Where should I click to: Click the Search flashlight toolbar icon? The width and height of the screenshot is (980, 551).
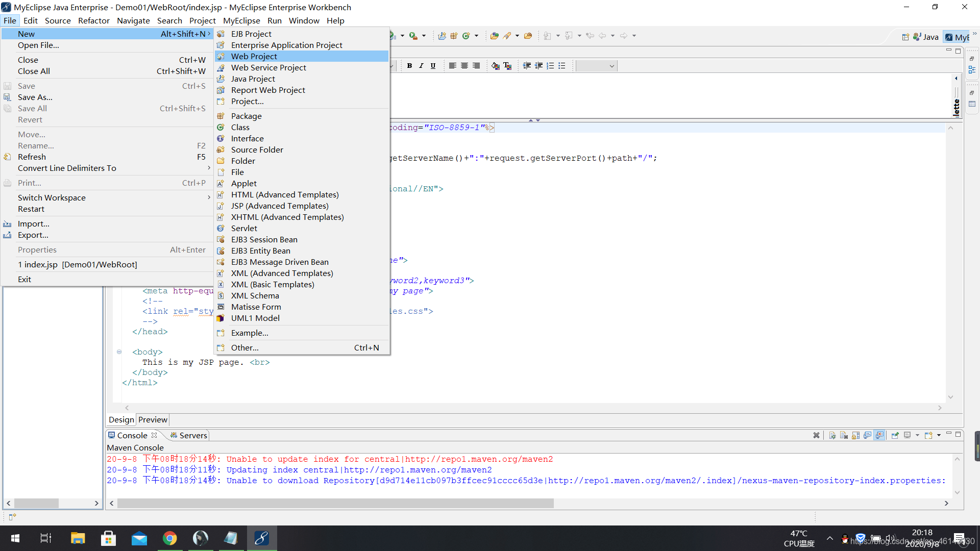507,36
